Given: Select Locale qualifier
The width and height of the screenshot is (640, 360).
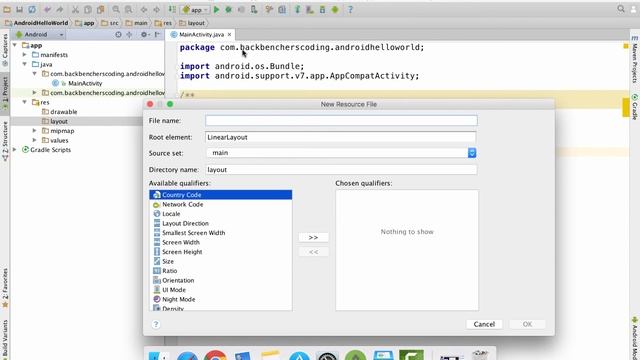Looking at the screenshot, I should coord(220,214).
